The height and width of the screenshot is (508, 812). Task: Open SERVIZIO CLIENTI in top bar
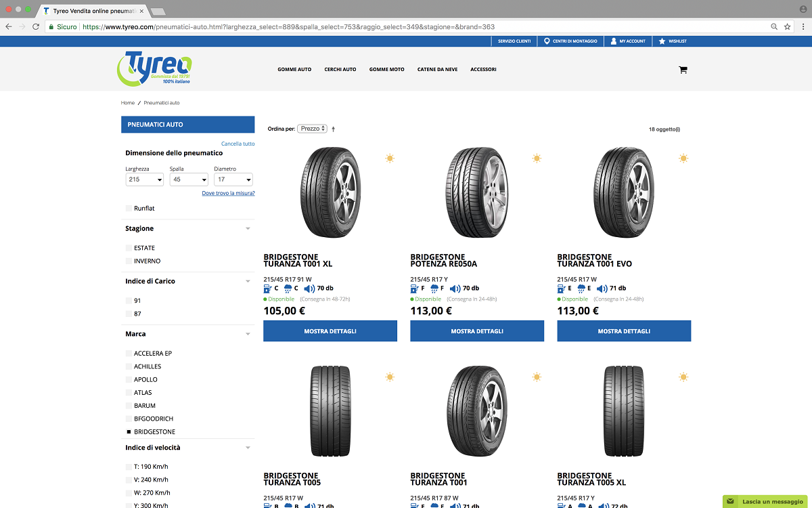coord(514,41)
